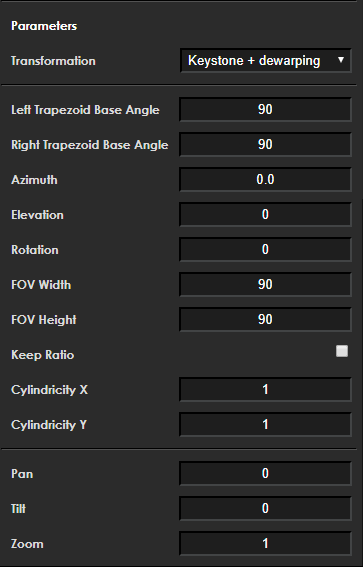Image resolution: width=363 pixels, height=567 pixels.
Task: Open the Transformation dropdown
Action: (265, 60)
